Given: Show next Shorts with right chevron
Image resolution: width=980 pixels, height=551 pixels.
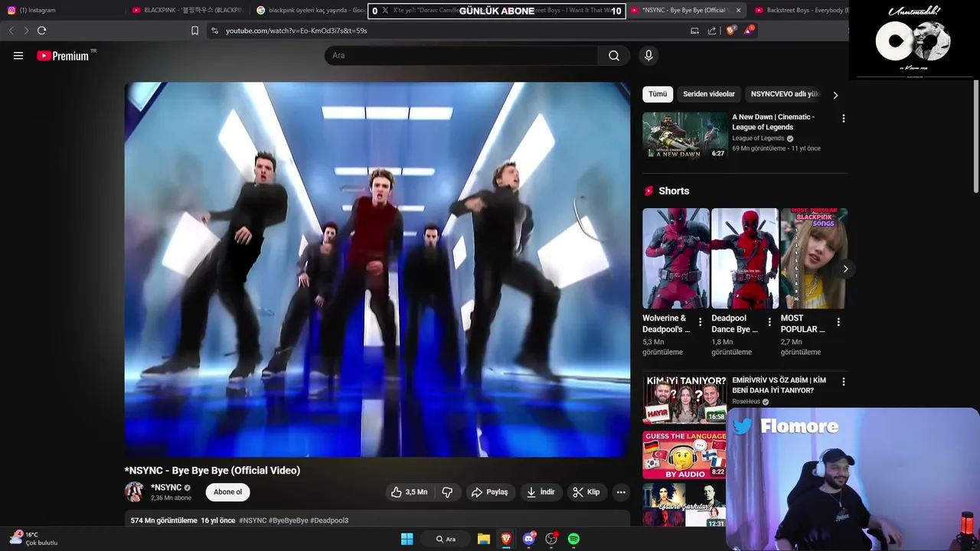Looking at the screenshot, I should point(845,269).
